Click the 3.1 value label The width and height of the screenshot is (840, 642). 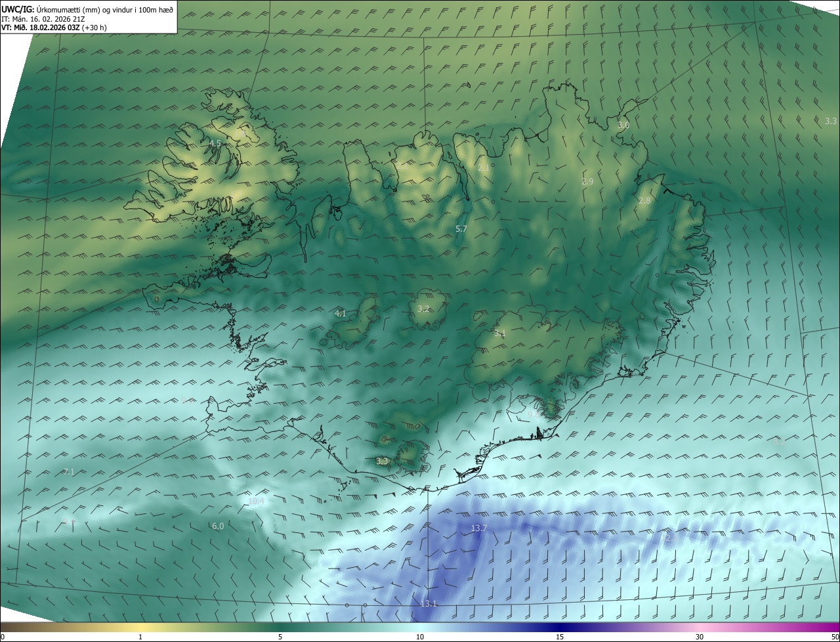pos(499,334)
